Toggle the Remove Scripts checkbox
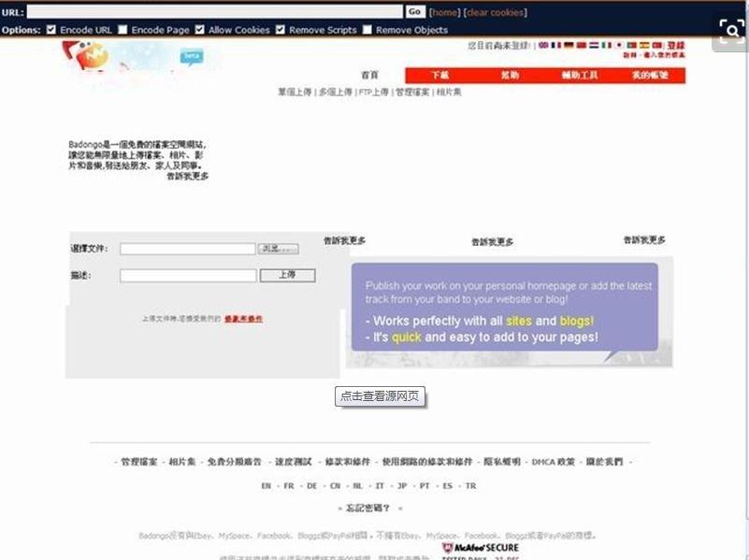This screenshot has height=560, width=749. coord(281,30)
